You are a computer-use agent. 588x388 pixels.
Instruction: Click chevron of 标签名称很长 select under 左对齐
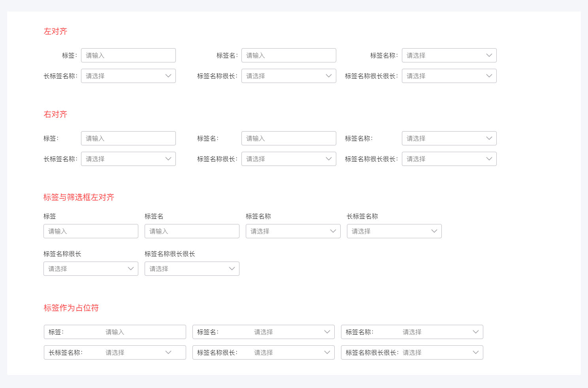[329, 76]
